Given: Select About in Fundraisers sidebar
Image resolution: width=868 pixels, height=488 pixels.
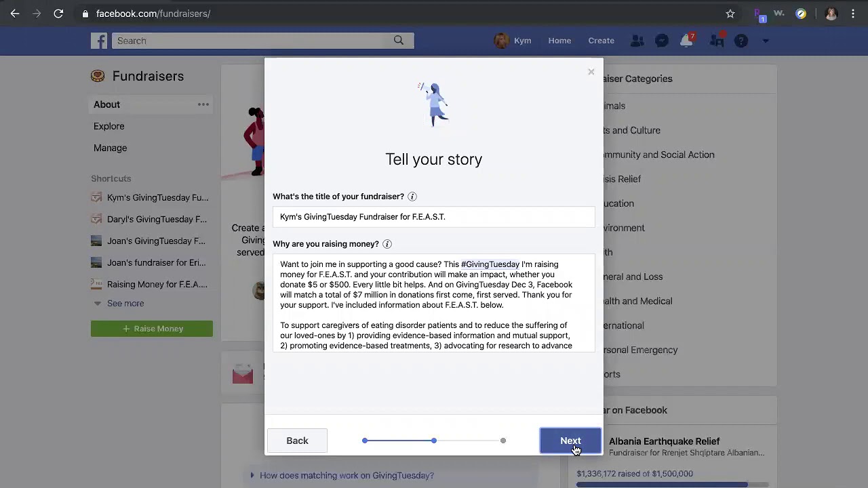Looking at the screenshot, I should pyautogui.click(x=106, y=104).
